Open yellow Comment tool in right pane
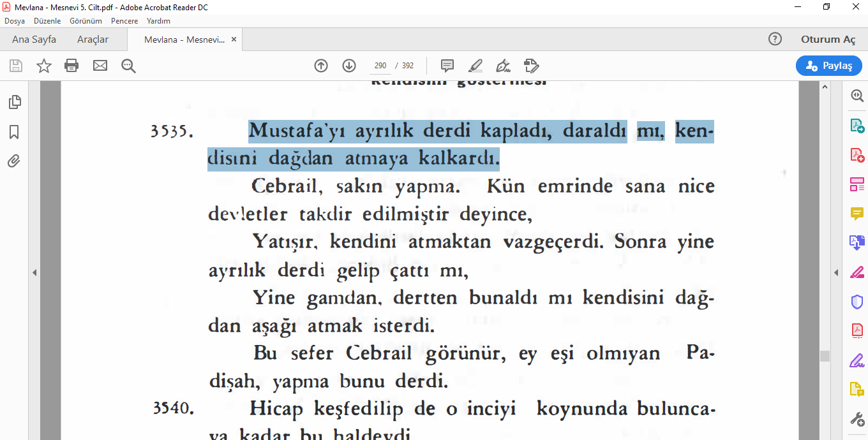 tap(857, 214)
